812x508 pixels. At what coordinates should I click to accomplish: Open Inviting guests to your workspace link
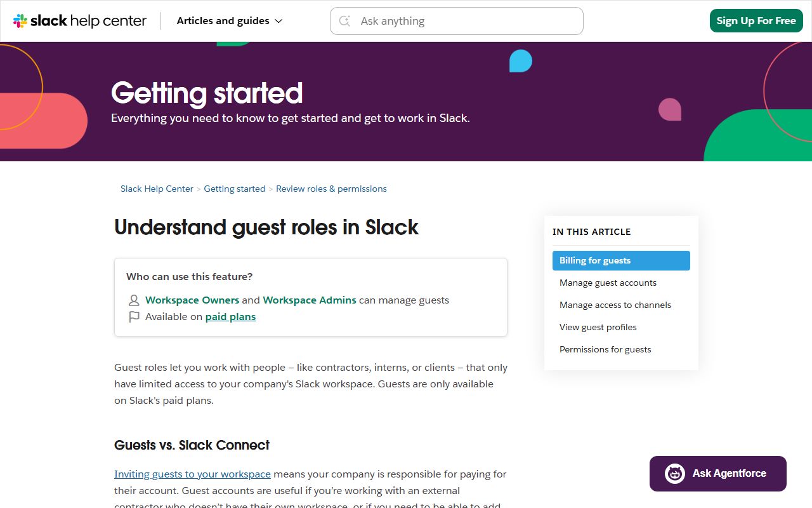(x=192, y=474)
